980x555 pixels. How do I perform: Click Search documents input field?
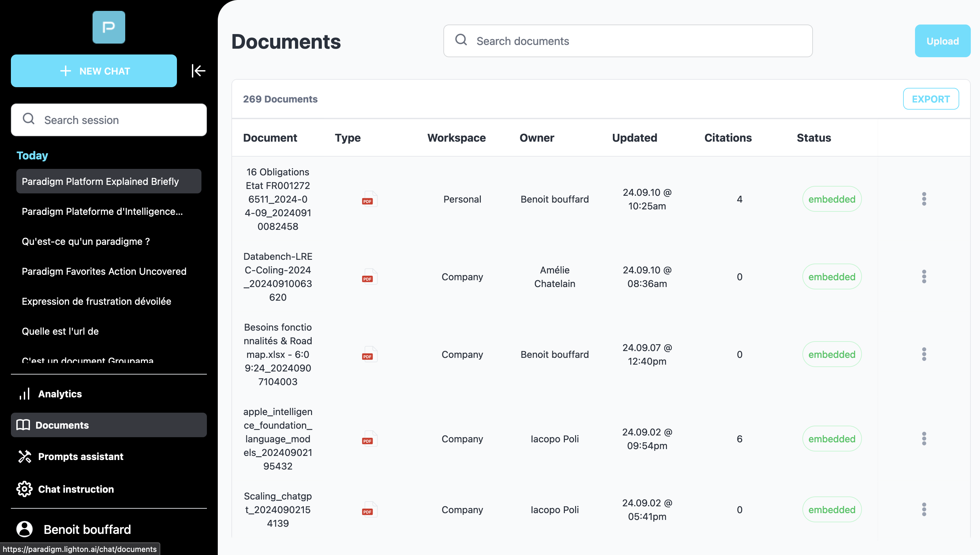627,41
